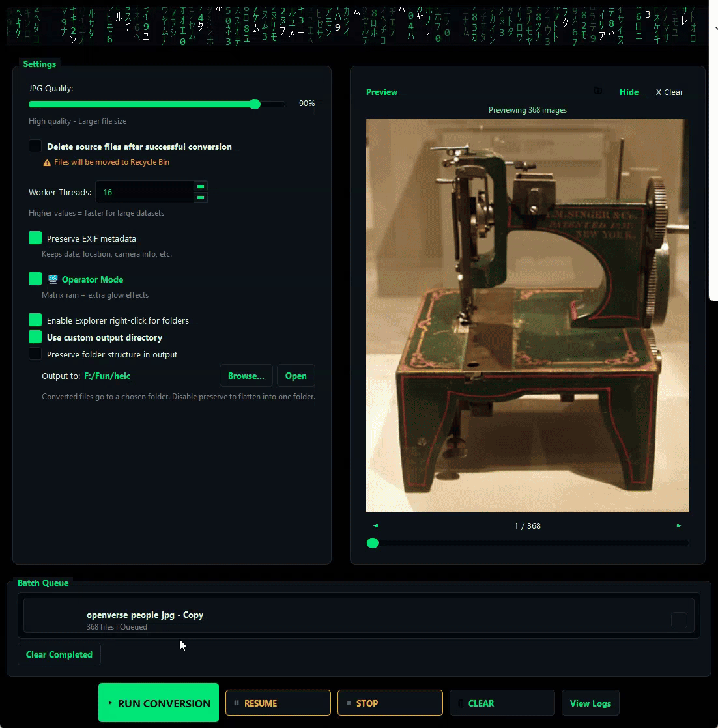Click the decrement stepper for Worker Threads

201,197
